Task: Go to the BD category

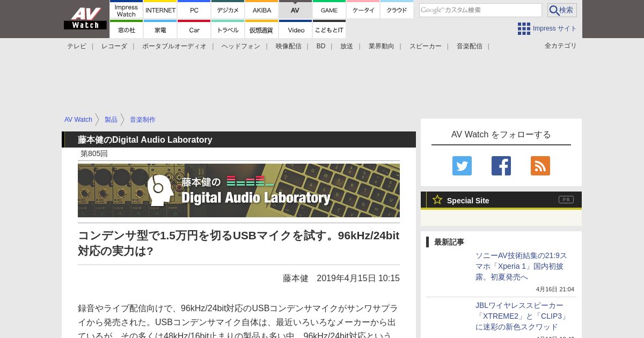Action: pyautogui.click(x=321, y=46)
